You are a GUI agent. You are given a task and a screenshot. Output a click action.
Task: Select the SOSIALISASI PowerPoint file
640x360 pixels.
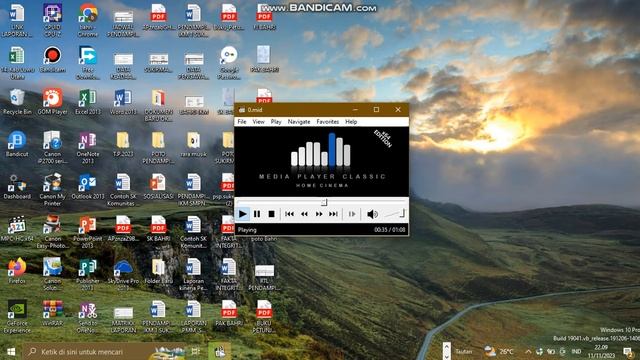pyautogui.click(x=158, y=187)
